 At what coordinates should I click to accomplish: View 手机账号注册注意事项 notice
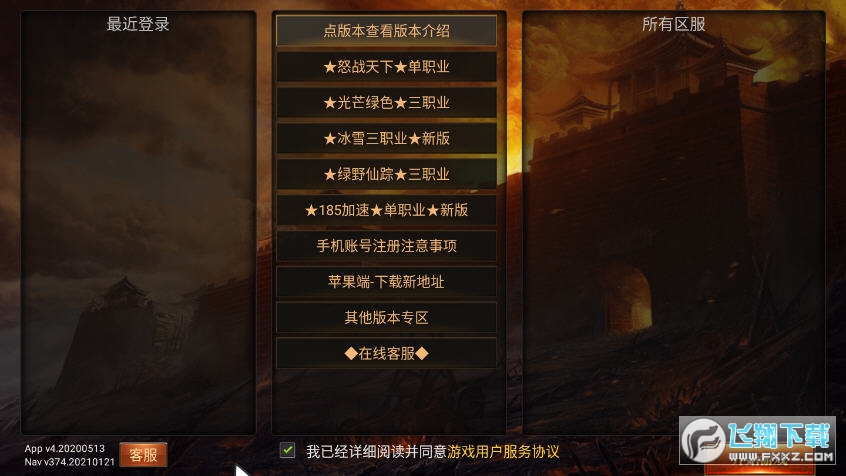[386, 246]
